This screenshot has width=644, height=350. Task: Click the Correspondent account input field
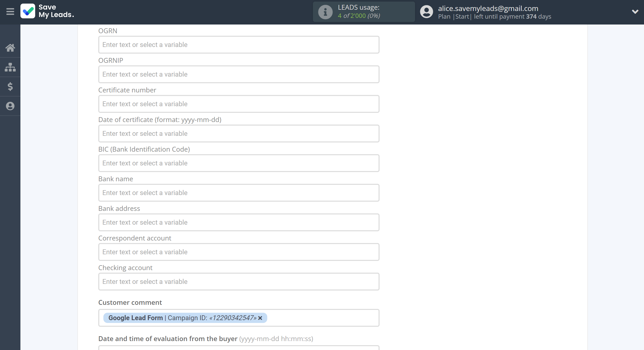click(x=239, y=252)
